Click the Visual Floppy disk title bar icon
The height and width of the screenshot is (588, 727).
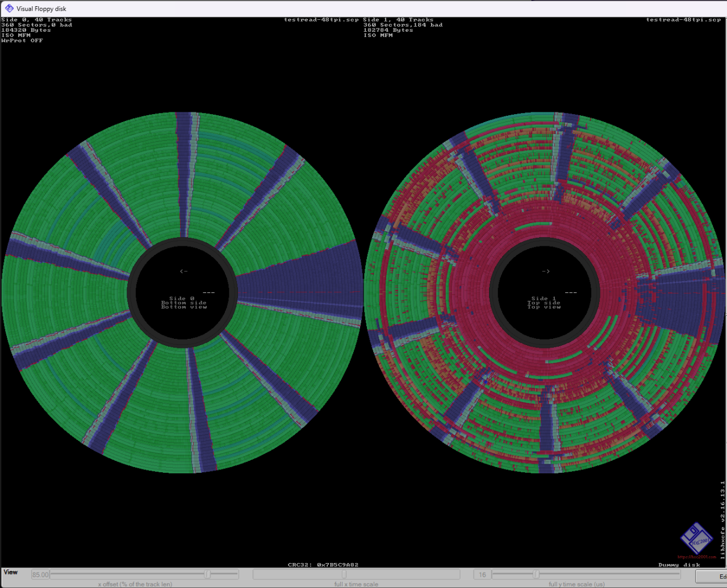coord(9,9)
